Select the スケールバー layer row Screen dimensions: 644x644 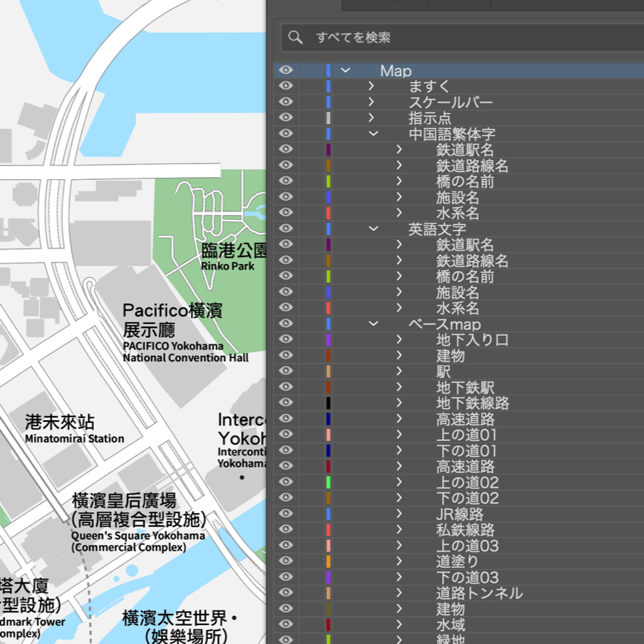pos(458,102)
